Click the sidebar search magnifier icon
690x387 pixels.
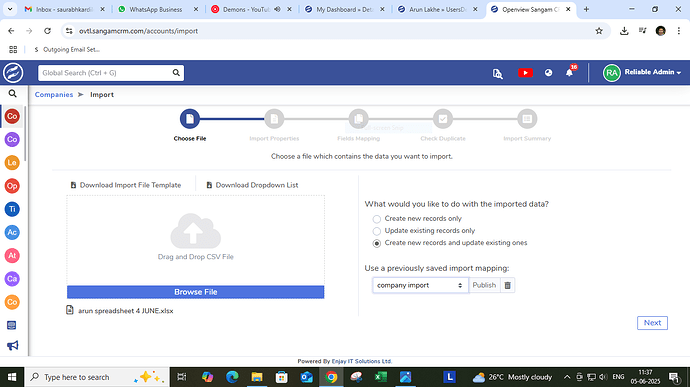pyautogui.click(x=12, y=93)
